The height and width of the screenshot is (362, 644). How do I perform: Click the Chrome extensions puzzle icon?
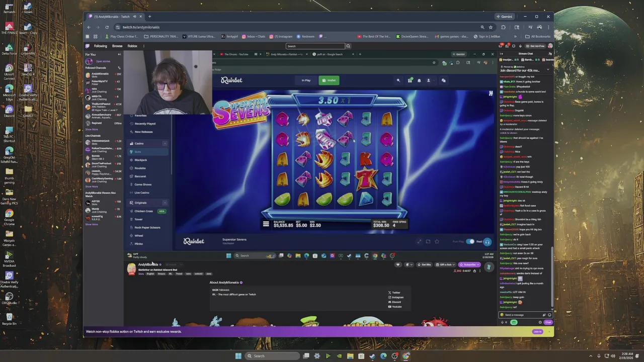(503, 27)
